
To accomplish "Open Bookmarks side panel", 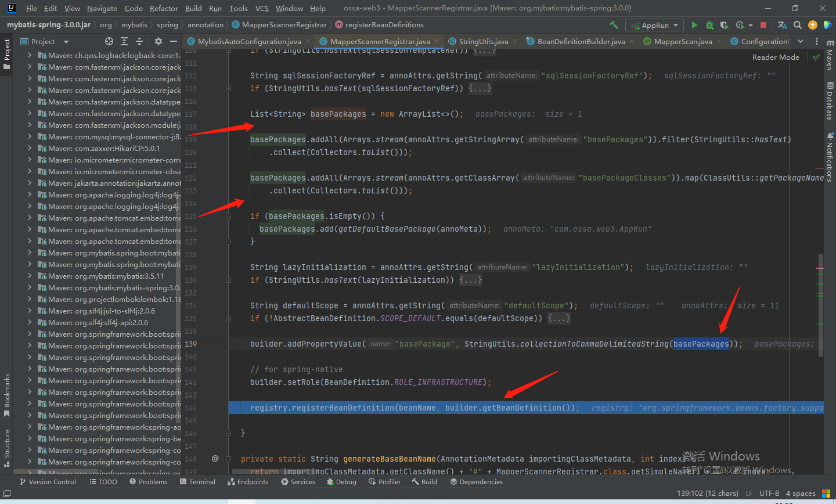I will [x=7, y=395].
